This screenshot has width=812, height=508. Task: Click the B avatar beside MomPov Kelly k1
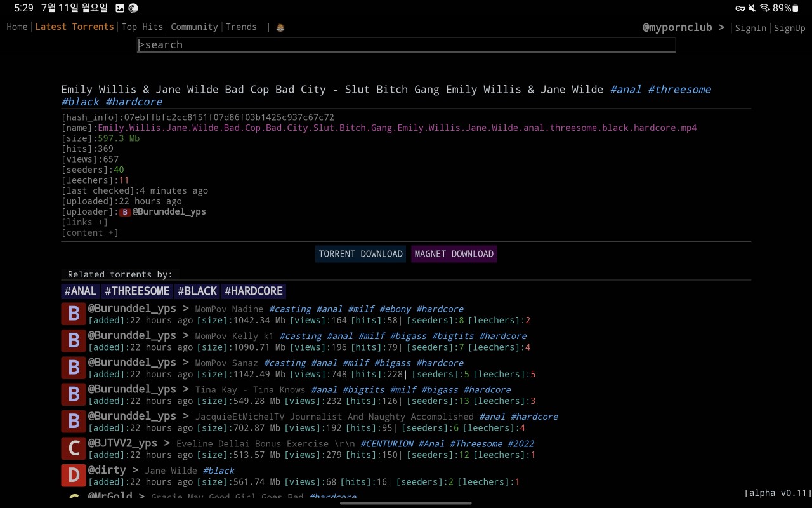point(74,341)
